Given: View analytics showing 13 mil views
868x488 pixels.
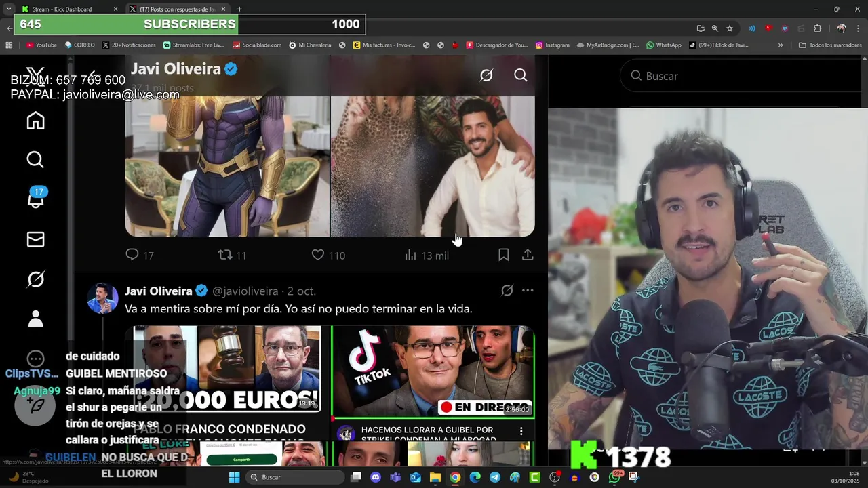Looking at the screenshot, I should coord(427,255).
